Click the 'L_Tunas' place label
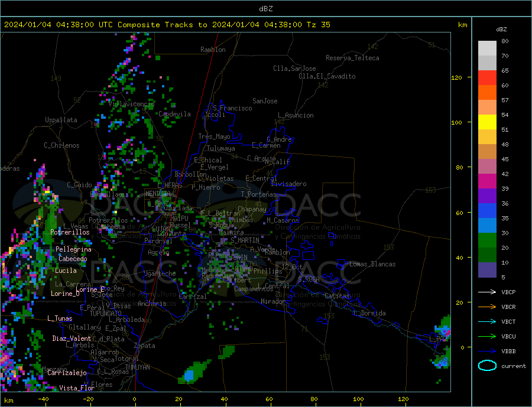This screenshot has height=407, width=532. (x=60, y=318)
